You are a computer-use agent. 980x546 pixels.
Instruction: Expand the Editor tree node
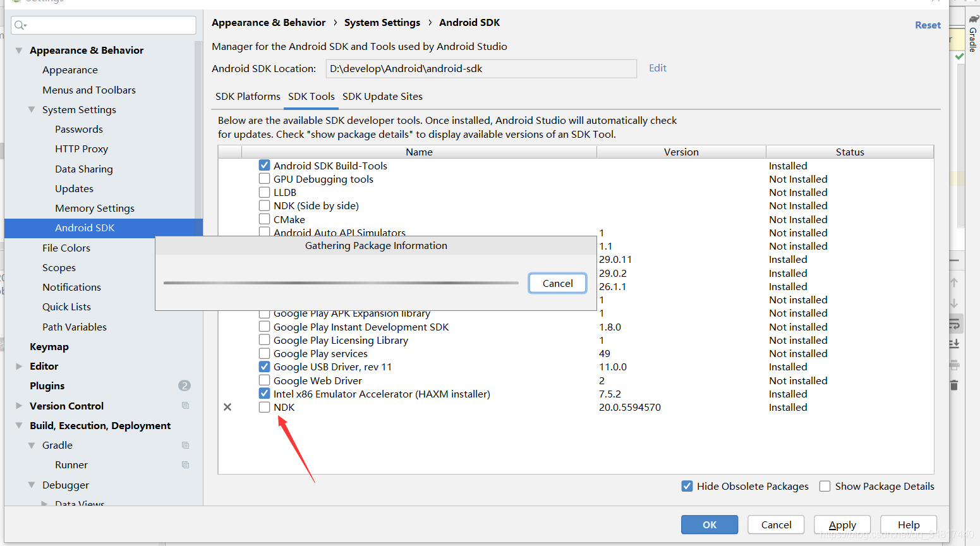(19, 366)
